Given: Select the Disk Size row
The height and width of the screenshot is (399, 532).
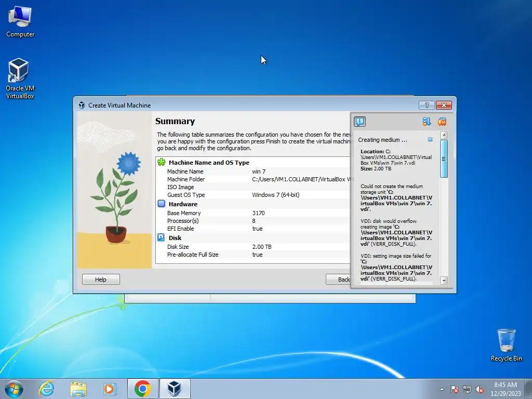Looking at the screenshot, I should pyautogui.click(x=253, y=247).
